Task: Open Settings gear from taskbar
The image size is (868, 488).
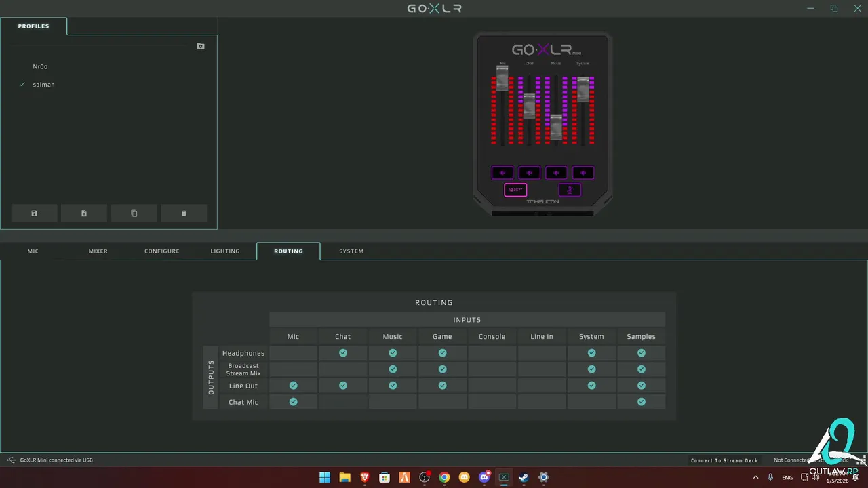Action: [544, 477]
